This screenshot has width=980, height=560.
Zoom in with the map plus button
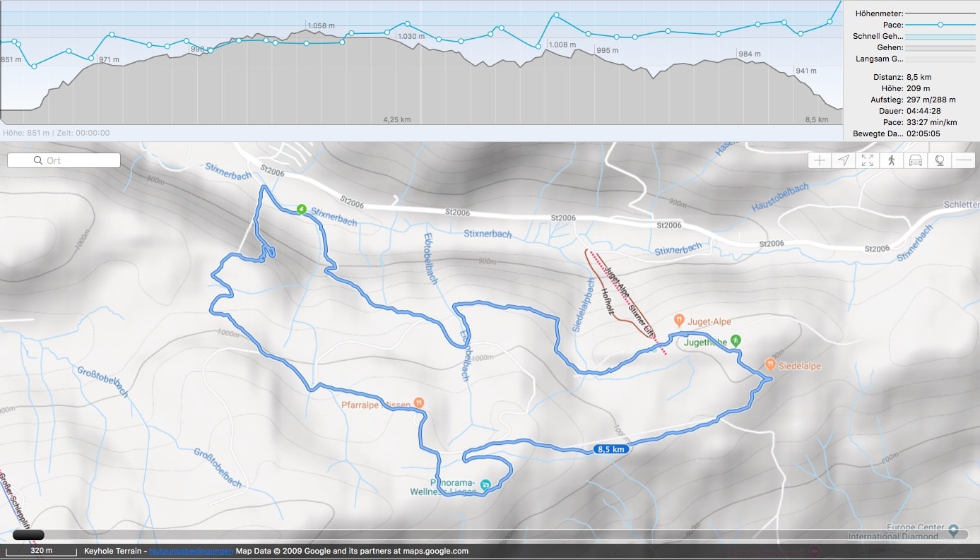pyautogui.click(x=820, y=160)
